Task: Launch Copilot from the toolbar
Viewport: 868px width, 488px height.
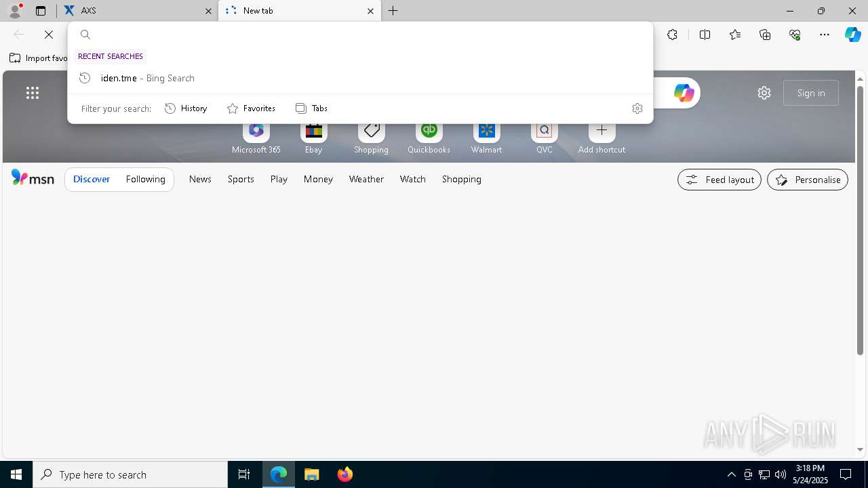Action: (x=853, y=35)
